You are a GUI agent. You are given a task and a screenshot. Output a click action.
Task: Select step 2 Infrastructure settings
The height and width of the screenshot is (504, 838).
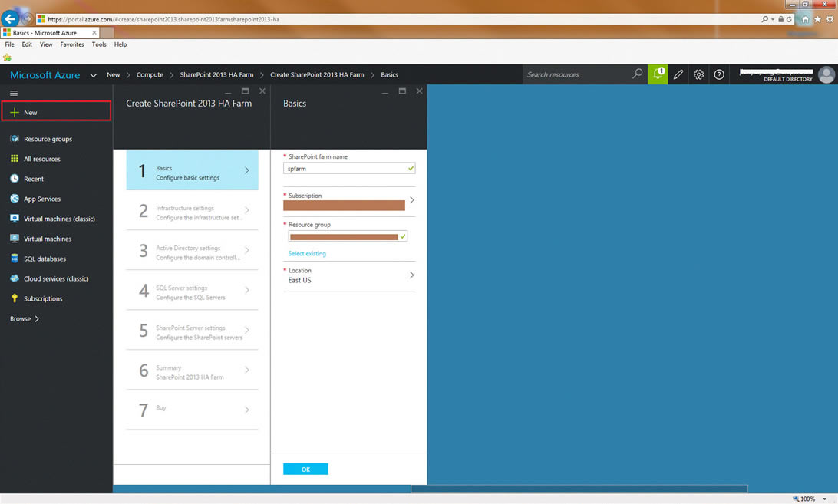(192, 212)
